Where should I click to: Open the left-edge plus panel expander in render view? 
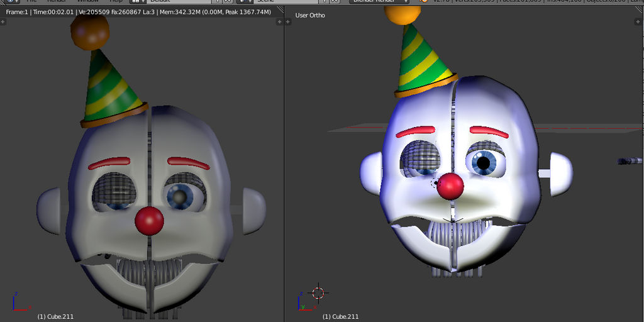click(x=3, y=21)
